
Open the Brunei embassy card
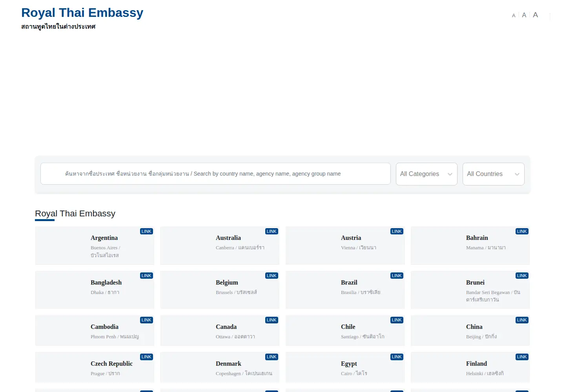(x=470, y=290)
